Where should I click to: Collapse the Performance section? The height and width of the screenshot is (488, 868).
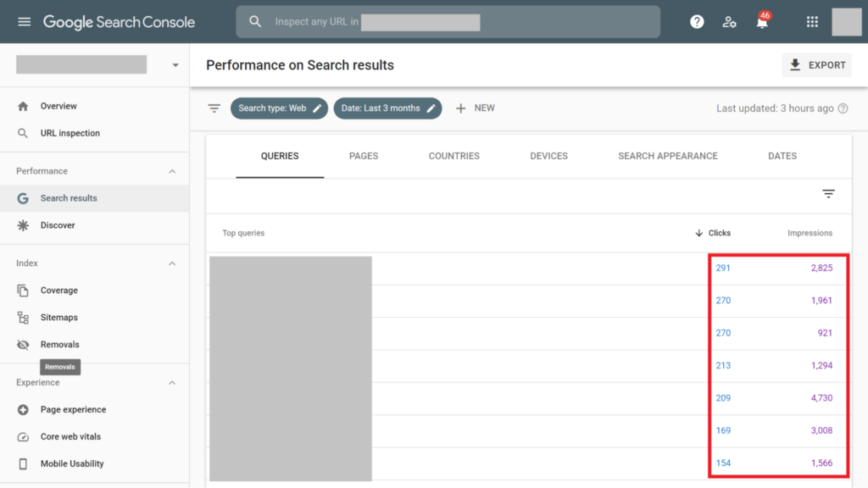[172, 171]
